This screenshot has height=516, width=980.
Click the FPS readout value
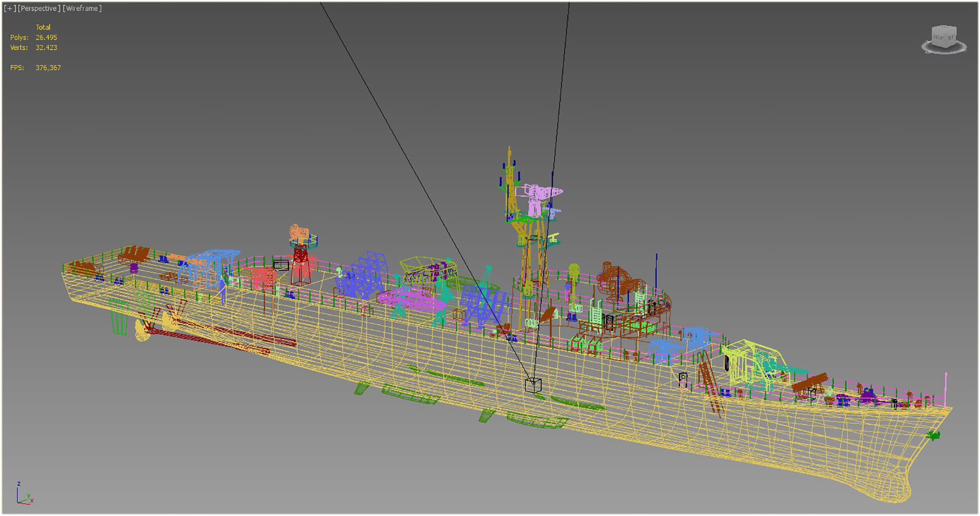pyautogui.click(x=48, y=68)
